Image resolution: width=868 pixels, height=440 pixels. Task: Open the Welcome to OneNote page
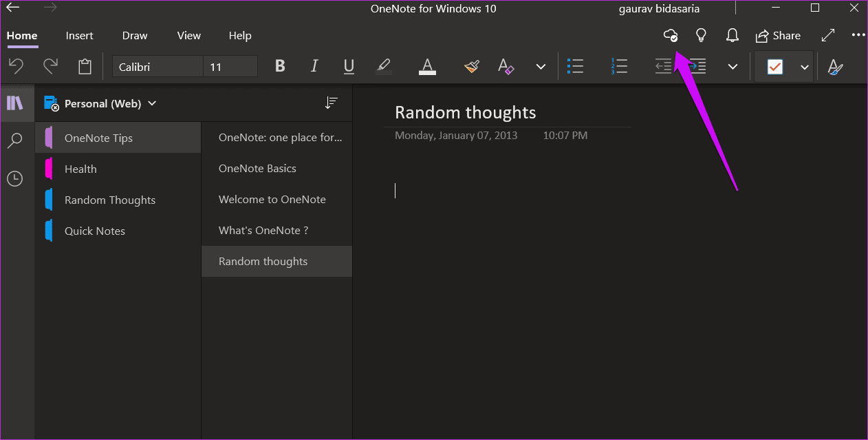(x=277, y=199)
